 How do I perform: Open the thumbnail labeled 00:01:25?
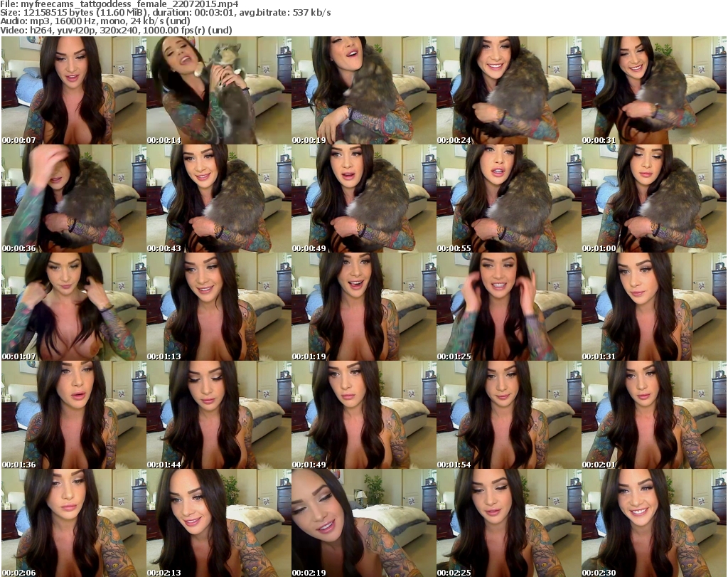click(508, 307)
